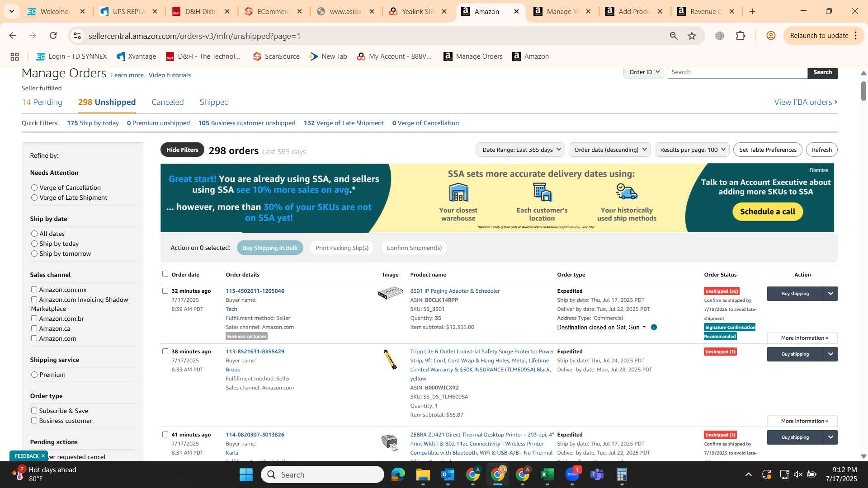Image resolution: width=868 pixels, height=488 pixels.
Task: Open the Order date descending sort dropdown
Action: (x=610, y=150)
